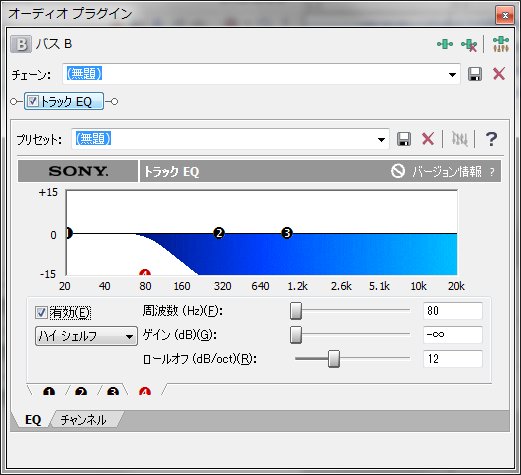
Task: Switch to the チャンネル tab
Action: pos(84,420)
